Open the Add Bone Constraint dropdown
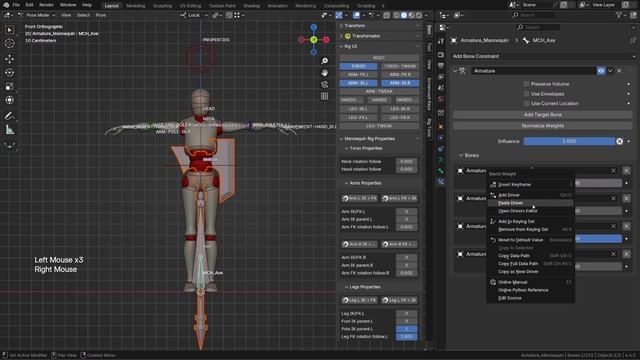This screenshot has height=360, width=640. coord(543,56)
